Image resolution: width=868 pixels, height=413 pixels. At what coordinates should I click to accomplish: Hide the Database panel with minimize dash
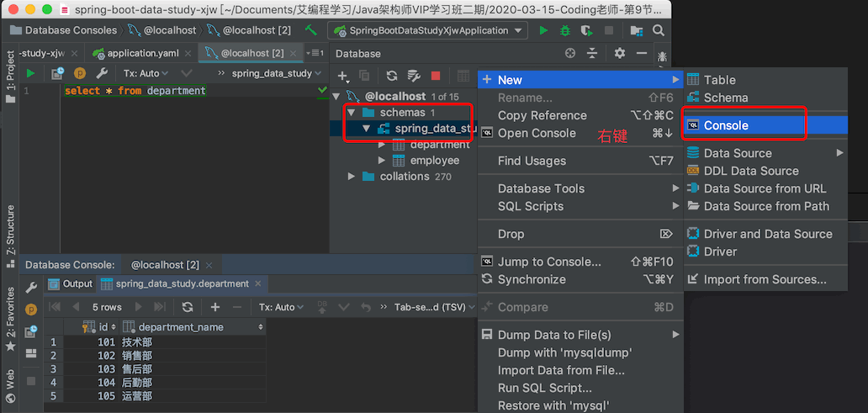coord(642,53)
